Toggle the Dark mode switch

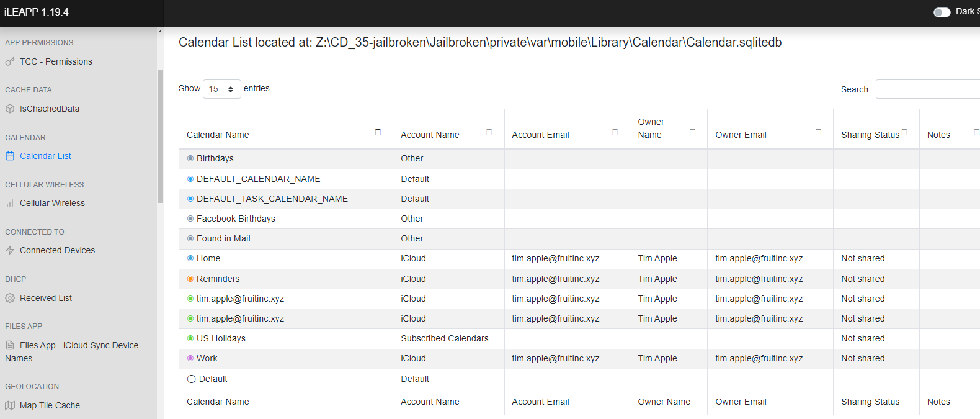click(942, 12)
